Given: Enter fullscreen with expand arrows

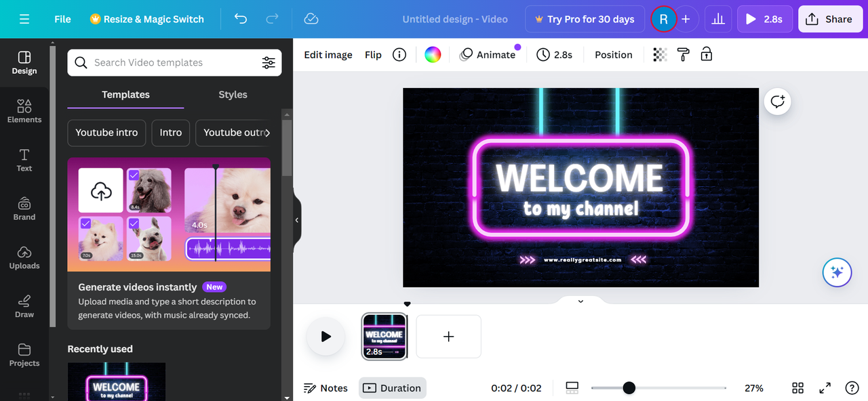Looking at the screenshot, I should coord(825,388).
